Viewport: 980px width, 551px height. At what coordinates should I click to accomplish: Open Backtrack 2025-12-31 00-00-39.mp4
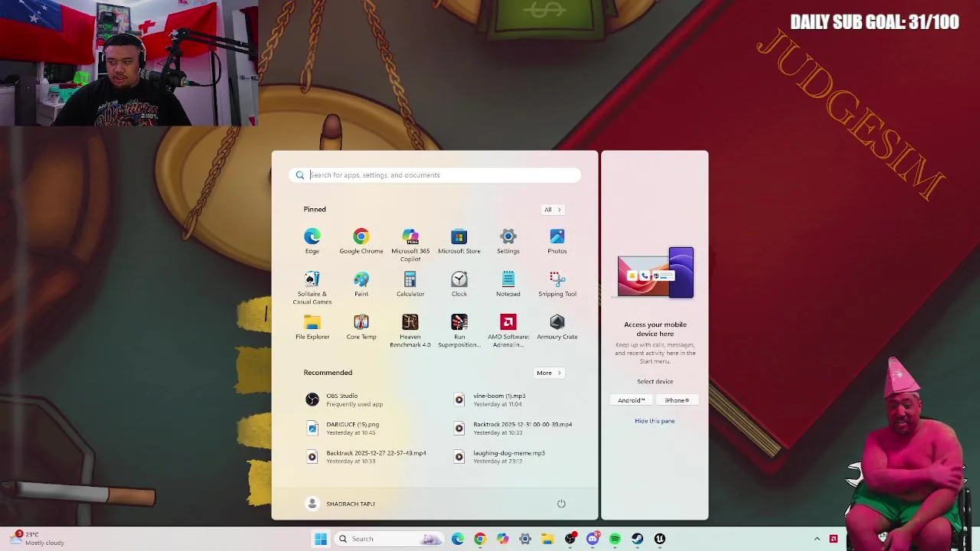click(x=513, y=429)
